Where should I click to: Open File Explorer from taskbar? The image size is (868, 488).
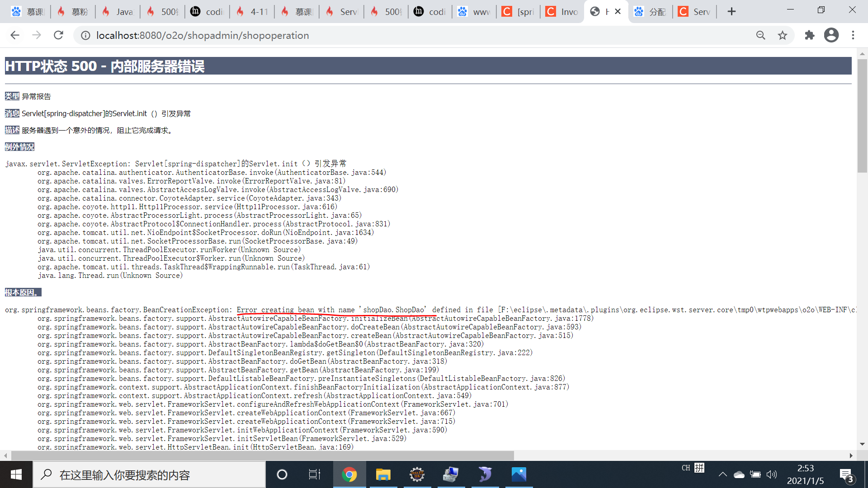click(x=383, y=474)
